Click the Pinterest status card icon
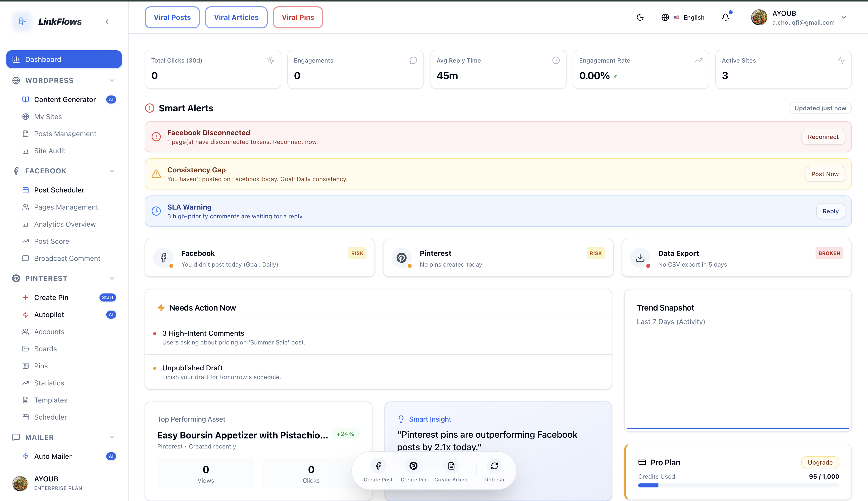868x501 pixels. tap(401, 258)
